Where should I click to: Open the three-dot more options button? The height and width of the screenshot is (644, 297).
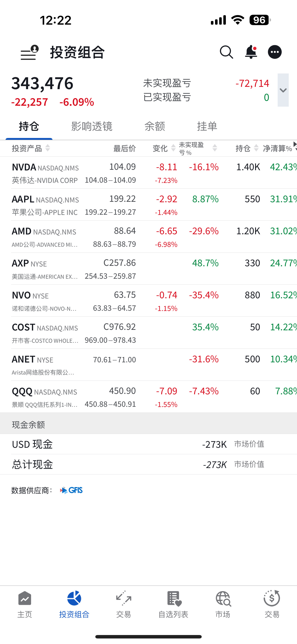[275, 52]
